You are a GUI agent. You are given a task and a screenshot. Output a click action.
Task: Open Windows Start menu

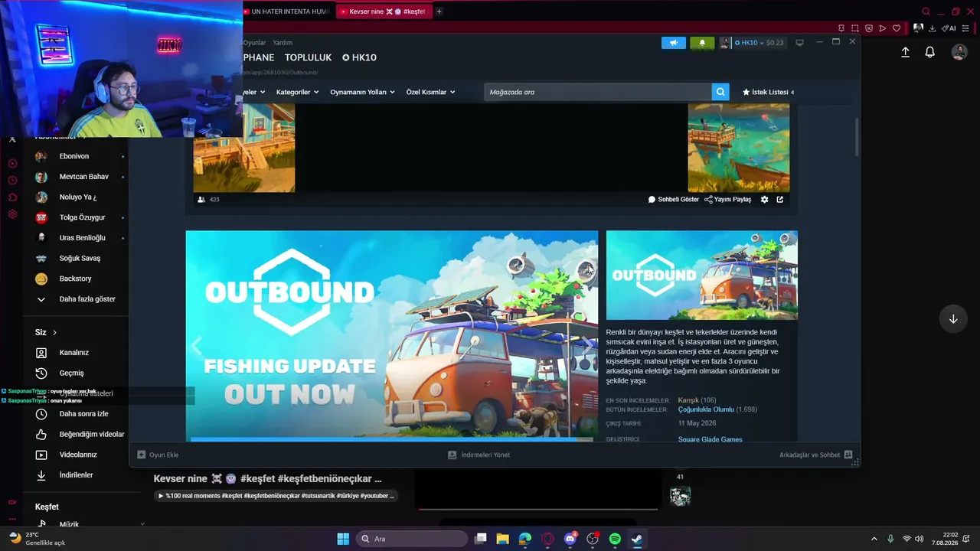[343, 539]
